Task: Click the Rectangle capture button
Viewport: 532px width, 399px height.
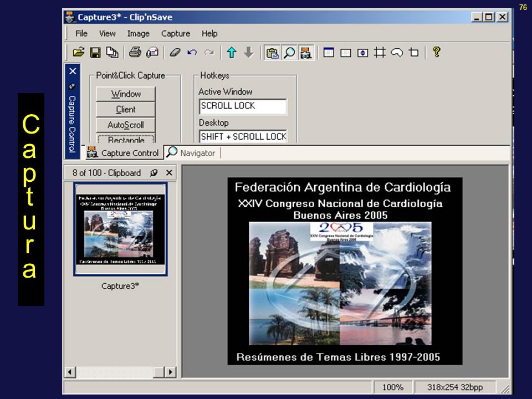Action: (126, 139)
